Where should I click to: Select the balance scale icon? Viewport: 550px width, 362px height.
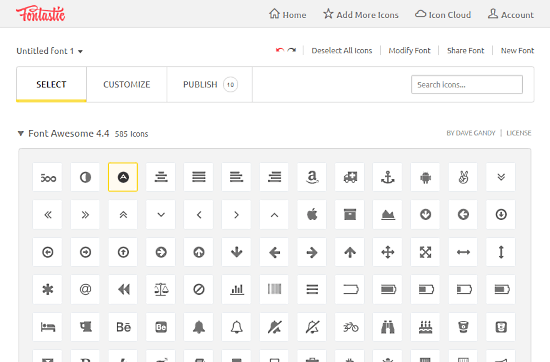coord(161,290)
